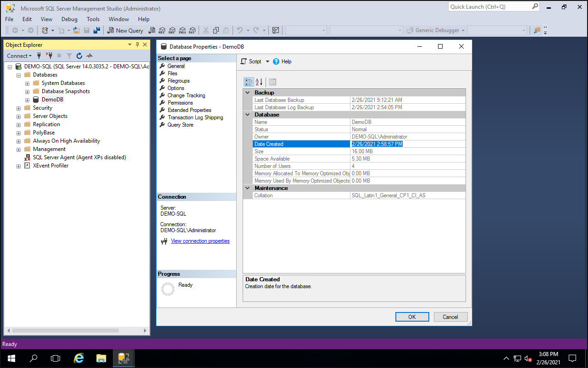Viewport: 588px width, 368px height.
Task: Select the Query Store page
Action: click(180, 125)
